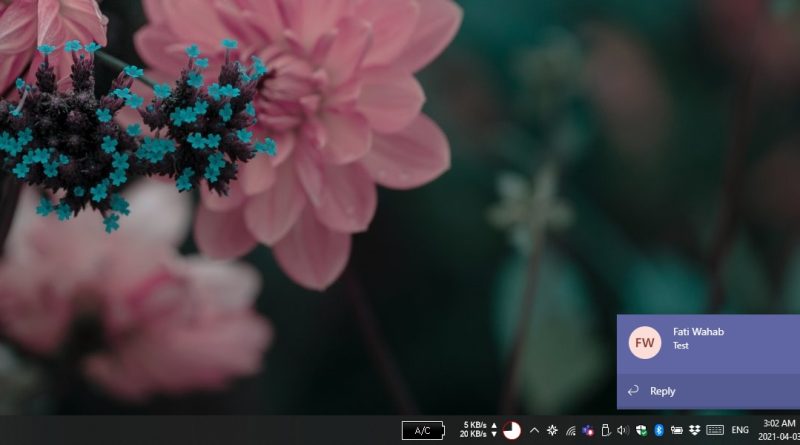Click the 'Test' message text

[x=681, y=345]
